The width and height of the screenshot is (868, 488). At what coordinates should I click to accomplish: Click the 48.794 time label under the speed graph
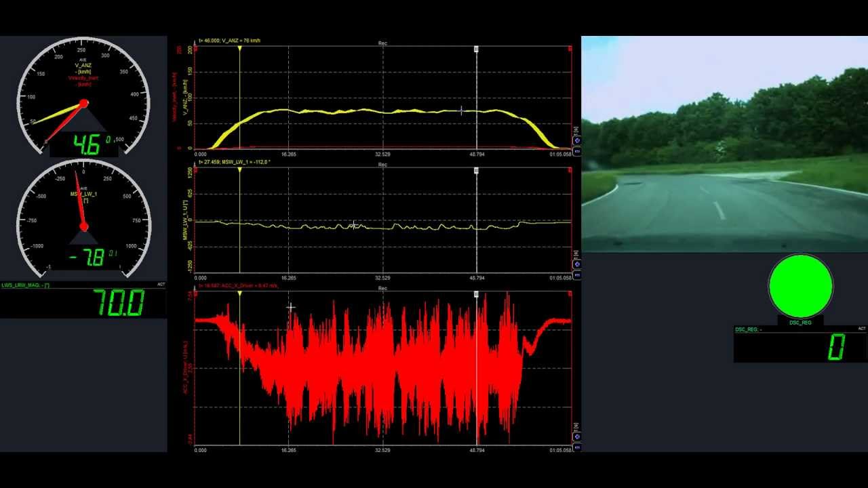[477, 155]
